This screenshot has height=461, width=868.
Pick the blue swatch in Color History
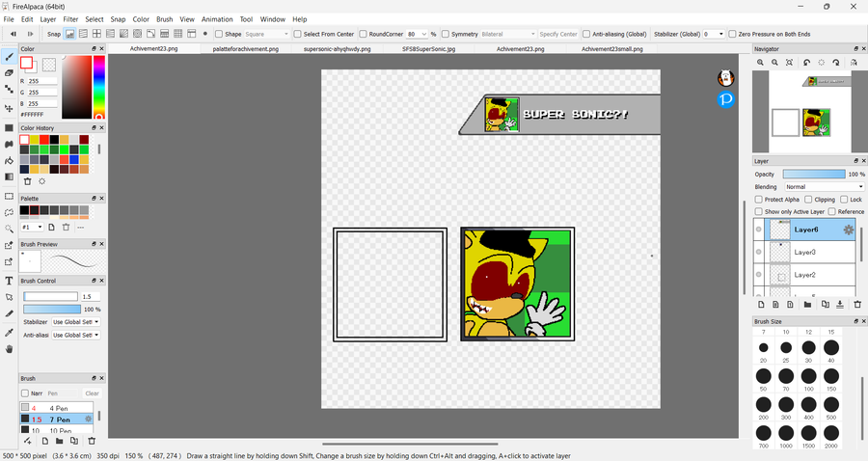tap(74, 159)
